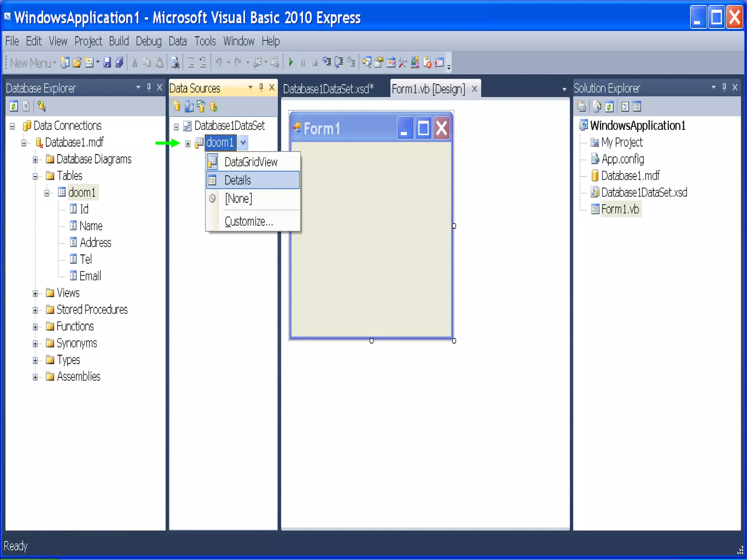Select the Email column under doom1

pyautogui.click(x=90, y=276)
